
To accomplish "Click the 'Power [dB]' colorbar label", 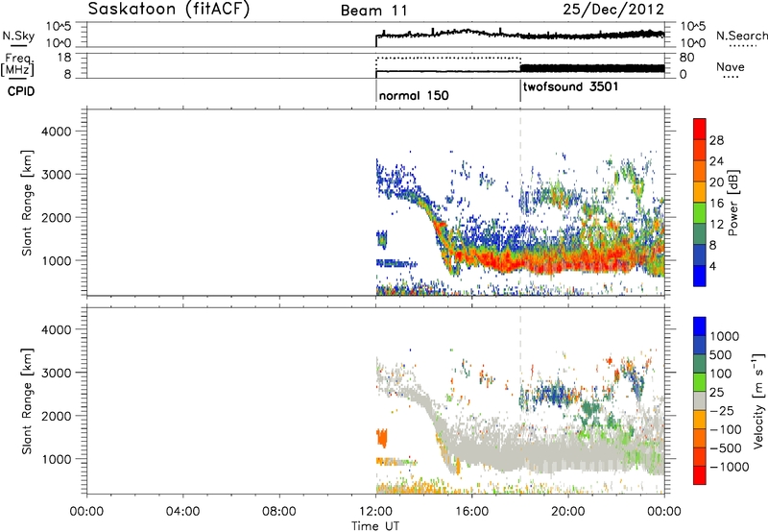I will (x=732, y=204).
